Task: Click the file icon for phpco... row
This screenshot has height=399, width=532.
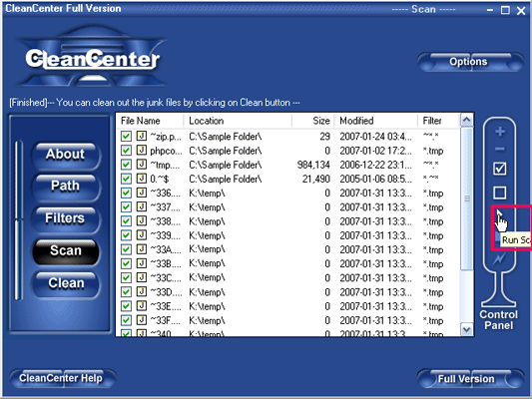Action: (x=142, y=151)
